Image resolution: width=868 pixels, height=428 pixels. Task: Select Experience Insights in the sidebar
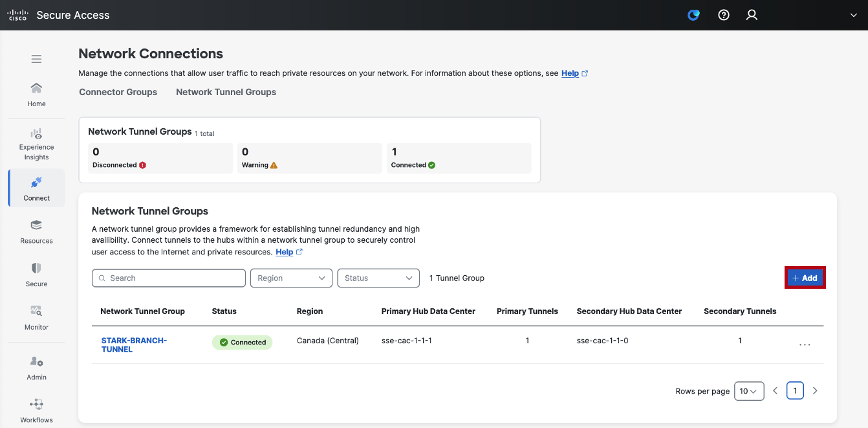pos(36,142)
